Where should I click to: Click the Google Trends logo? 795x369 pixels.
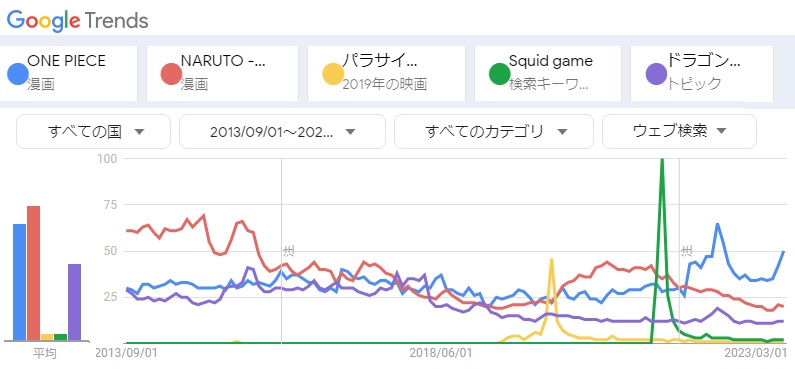[78, 20]
